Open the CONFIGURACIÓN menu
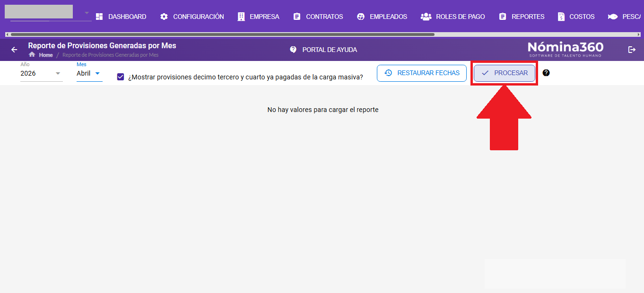 click(192, 17)
